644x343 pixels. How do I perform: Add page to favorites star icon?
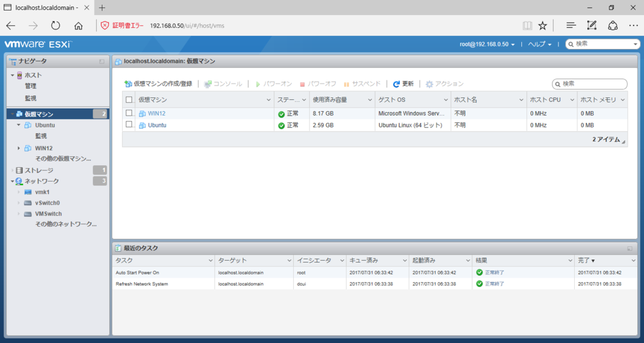point(543,26)
